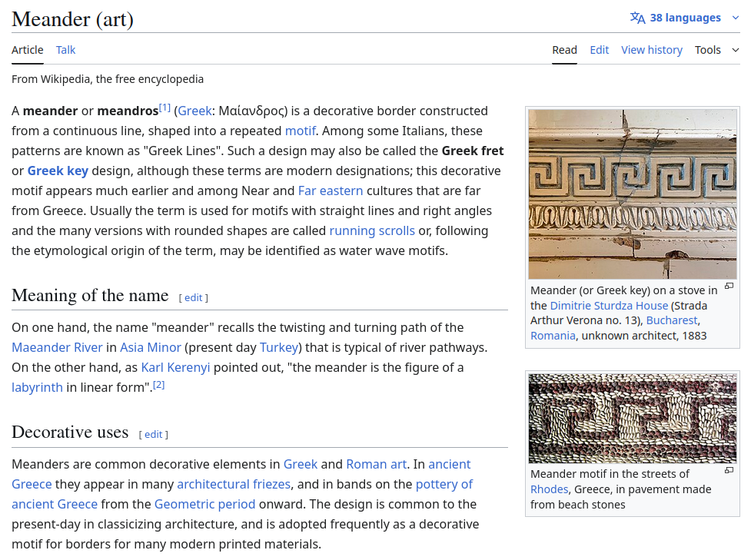Jump to citation reference 2
The image size is (751, 560).
pyautogui.click(x=158, y=384)
